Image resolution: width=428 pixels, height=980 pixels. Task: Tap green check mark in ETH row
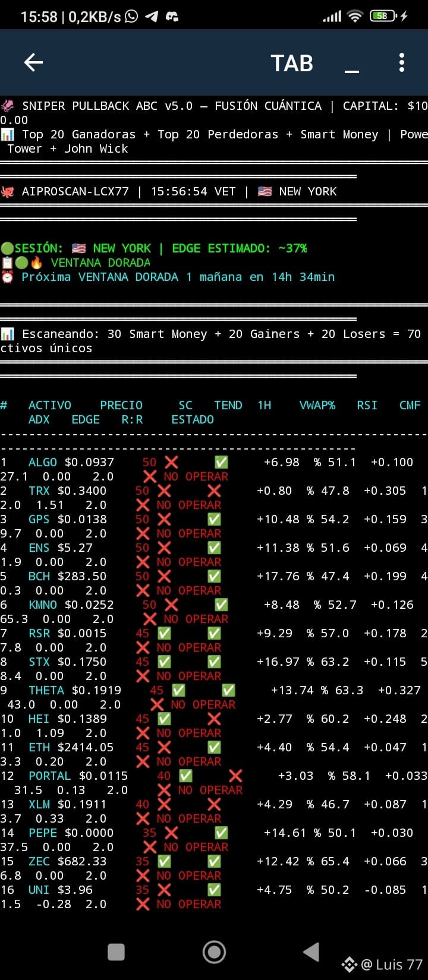pos(214,747)
